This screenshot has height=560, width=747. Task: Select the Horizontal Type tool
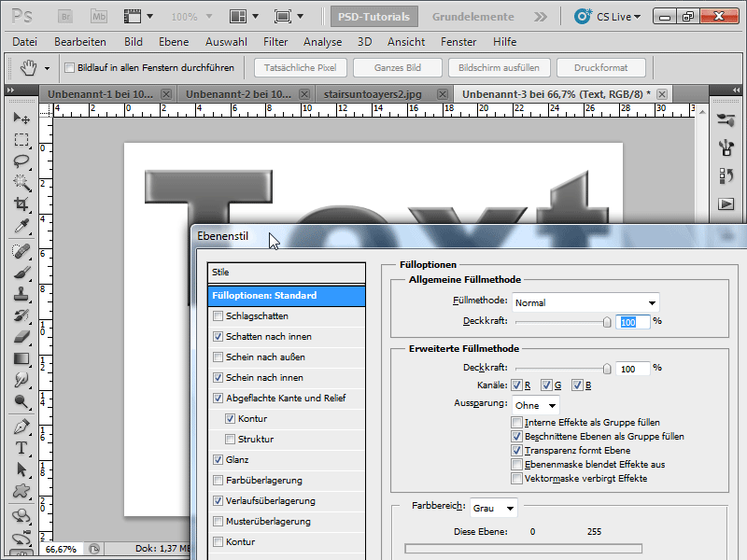(x=21, y=448)
